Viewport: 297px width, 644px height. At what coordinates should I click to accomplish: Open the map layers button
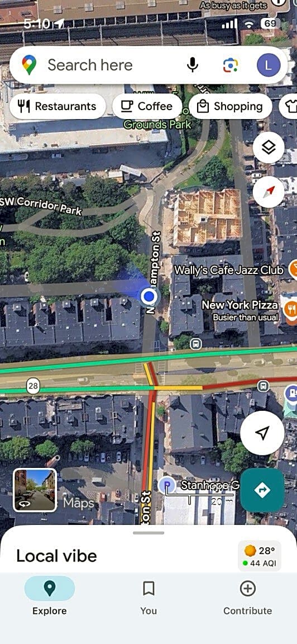pyautogui.click(x=269, y=148)
